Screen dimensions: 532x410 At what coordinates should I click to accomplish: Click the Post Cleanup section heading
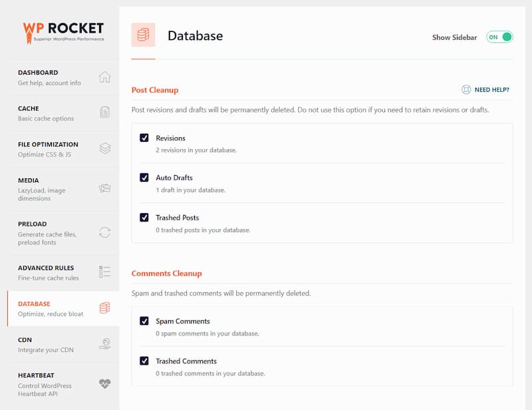pos(155,90)
